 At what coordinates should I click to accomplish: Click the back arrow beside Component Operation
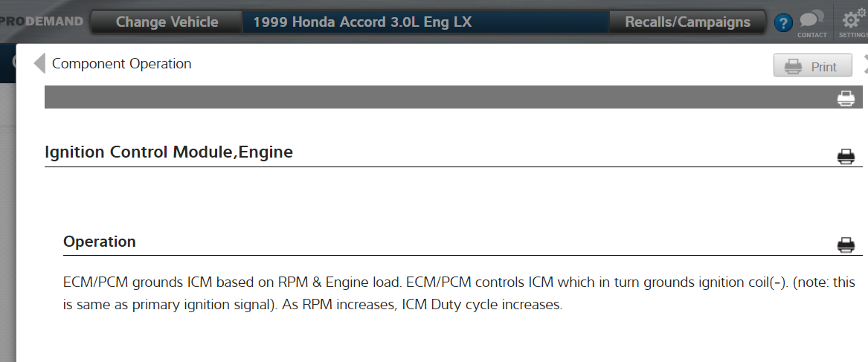coord(39,64)
